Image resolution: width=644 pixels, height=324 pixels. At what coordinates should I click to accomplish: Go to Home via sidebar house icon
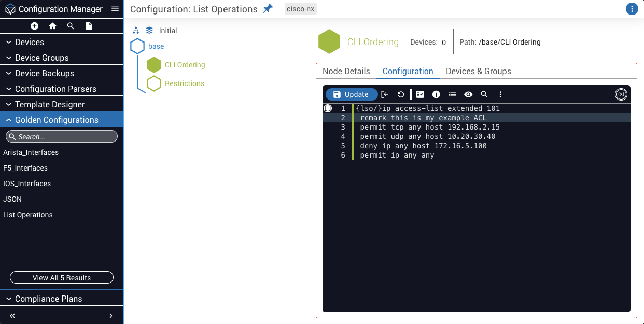click(x=52, y=26)
